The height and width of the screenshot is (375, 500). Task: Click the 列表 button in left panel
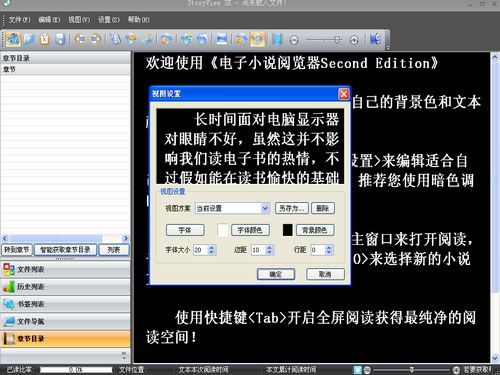(114, 250)
